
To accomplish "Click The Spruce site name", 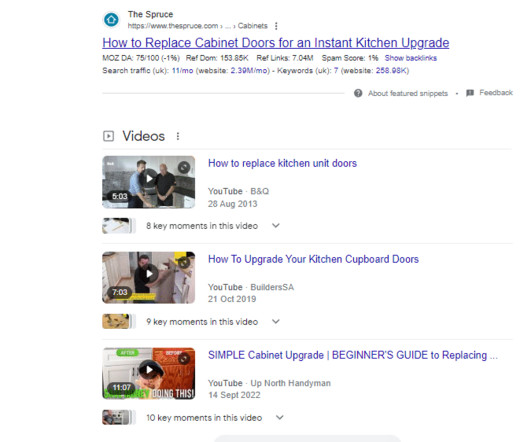I will (150, 14).
